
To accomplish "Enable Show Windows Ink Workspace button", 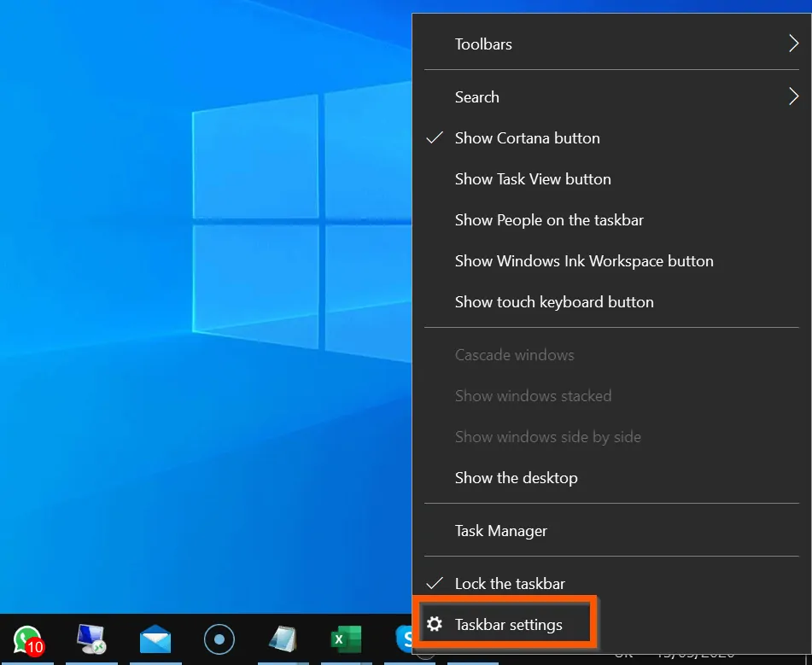I will pos(611,261).
